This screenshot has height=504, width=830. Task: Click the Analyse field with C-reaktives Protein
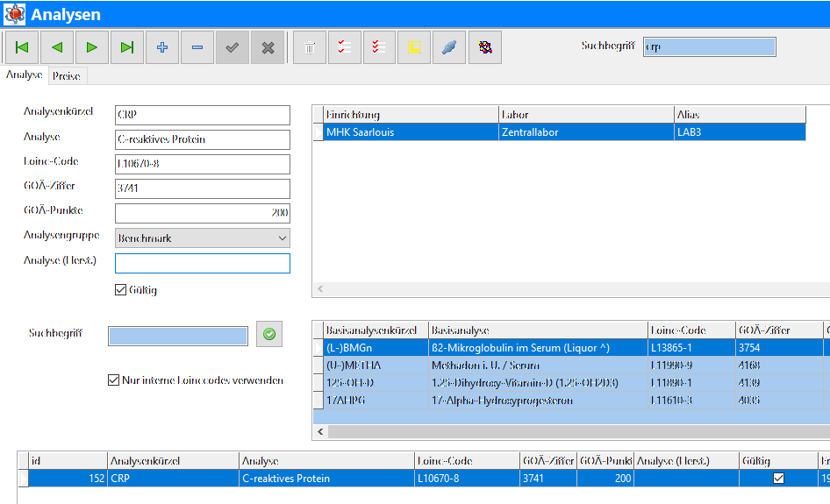[x=202, y=139]
